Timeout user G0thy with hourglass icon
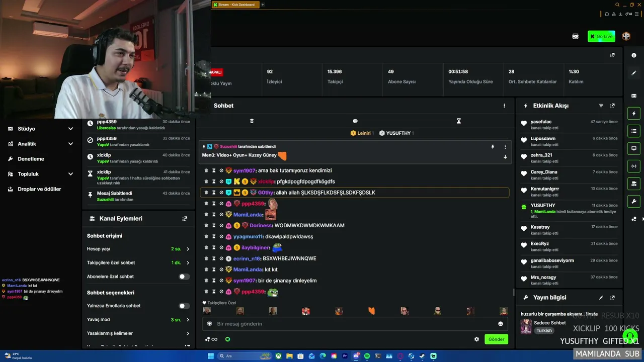The image size is (644, 362). point(214,193)
